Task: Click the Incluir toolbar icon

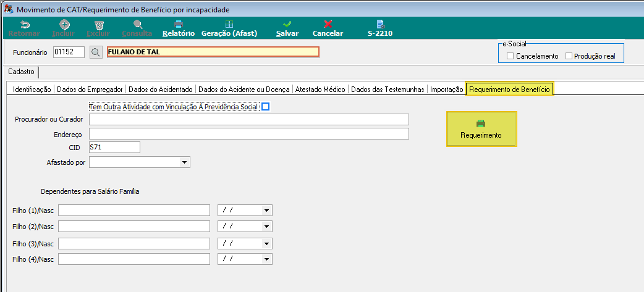Action: pyautogui.click(x=65, y=25)
